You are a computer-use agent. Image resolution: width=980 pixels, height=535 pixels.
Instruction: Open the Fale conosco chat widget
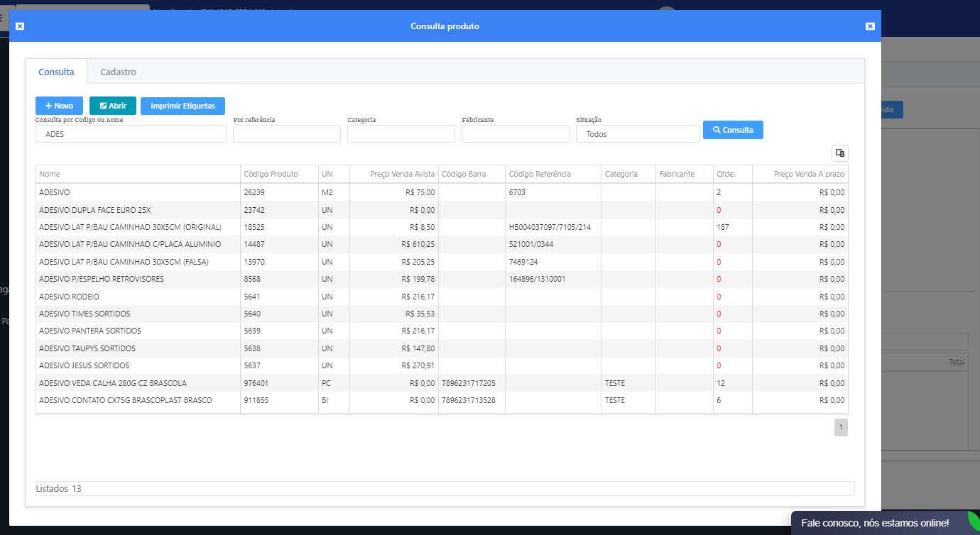click(x=874, y=523)
